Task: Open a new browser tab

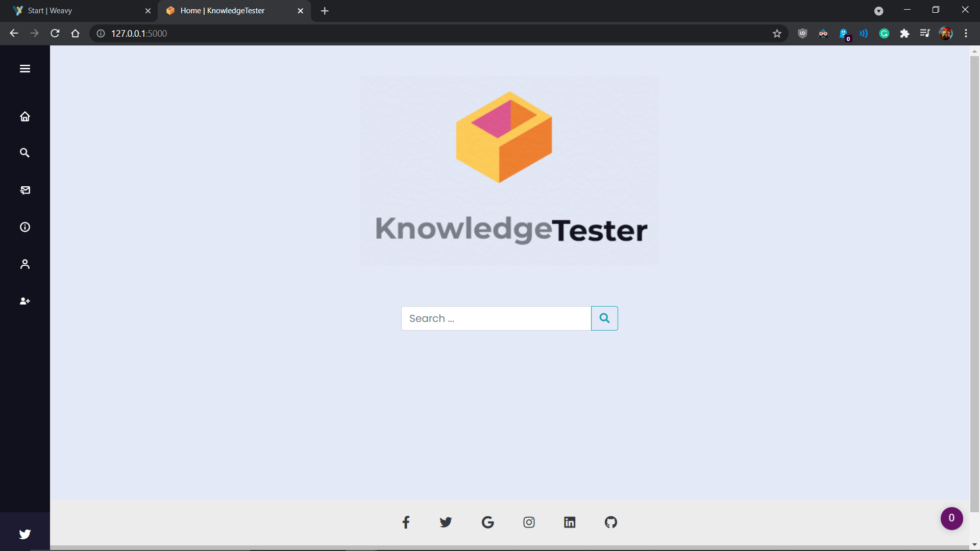Action: pyautogui.click(x=325, y=11)
